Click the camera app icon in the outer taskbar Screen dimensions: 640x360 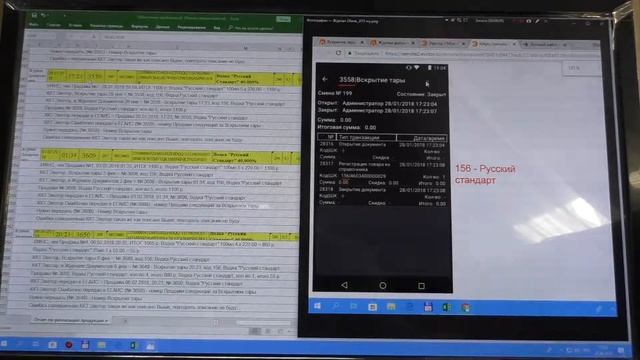click(x=52, y=345)
